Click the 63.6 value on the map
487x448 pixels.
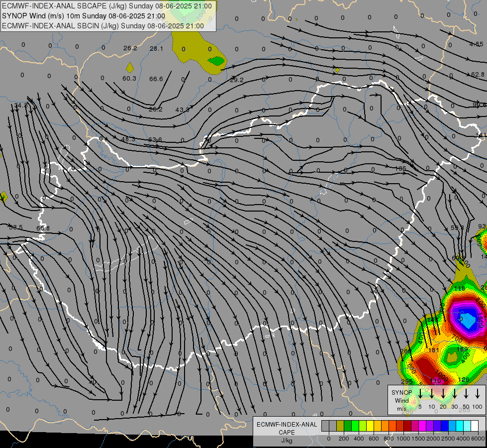[155, 140]
